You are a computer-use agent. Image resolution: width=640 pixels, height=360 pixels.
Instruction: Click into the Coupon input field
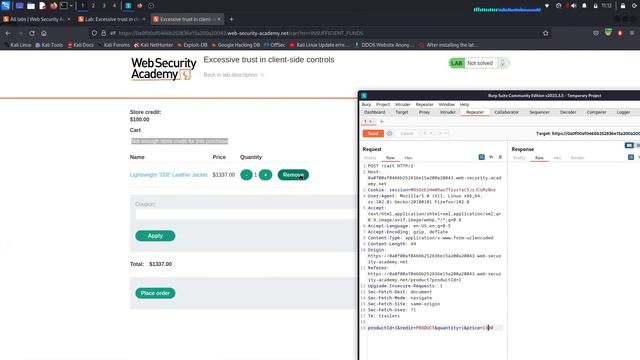click(x=246, y=214)
